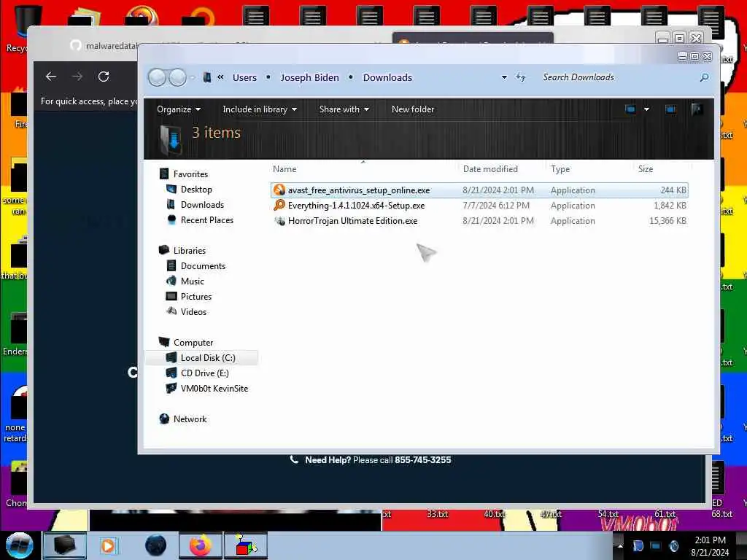747x560 pixels.
Task: Click the 15,366 KB size cell
Action: tap(667, 221)
